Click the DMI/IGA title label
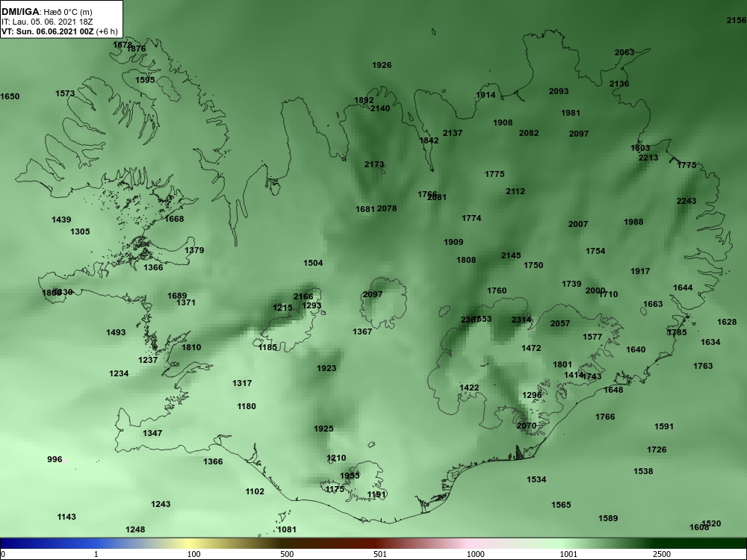 [20, 11]
